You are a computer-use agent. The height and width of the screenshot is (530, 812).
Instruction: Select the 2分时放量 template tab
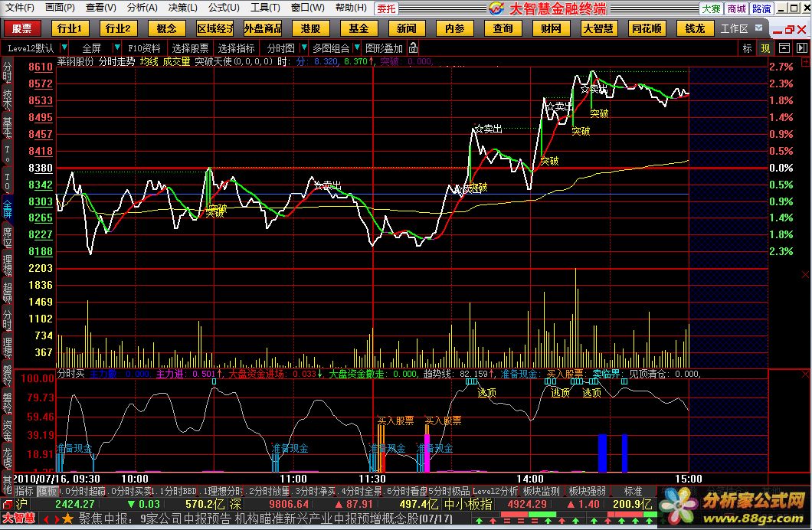point(269,491)
